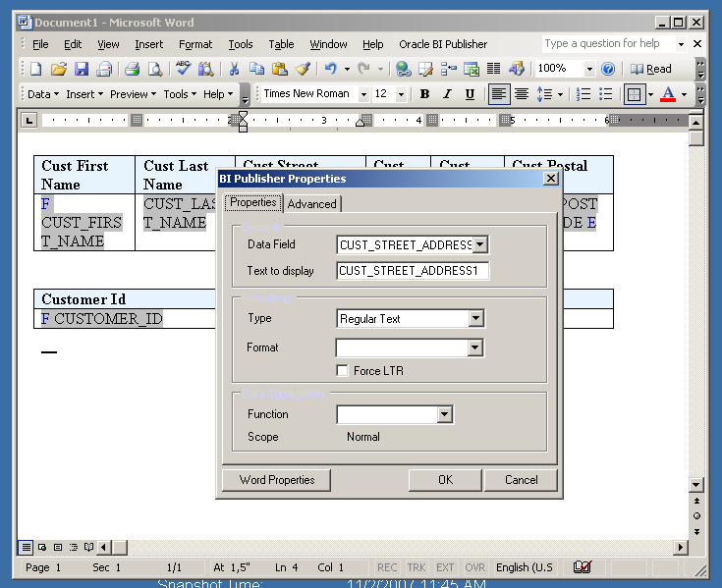Start a numbered list
This screenshot has height=588, width=722.
pos(583,94)
